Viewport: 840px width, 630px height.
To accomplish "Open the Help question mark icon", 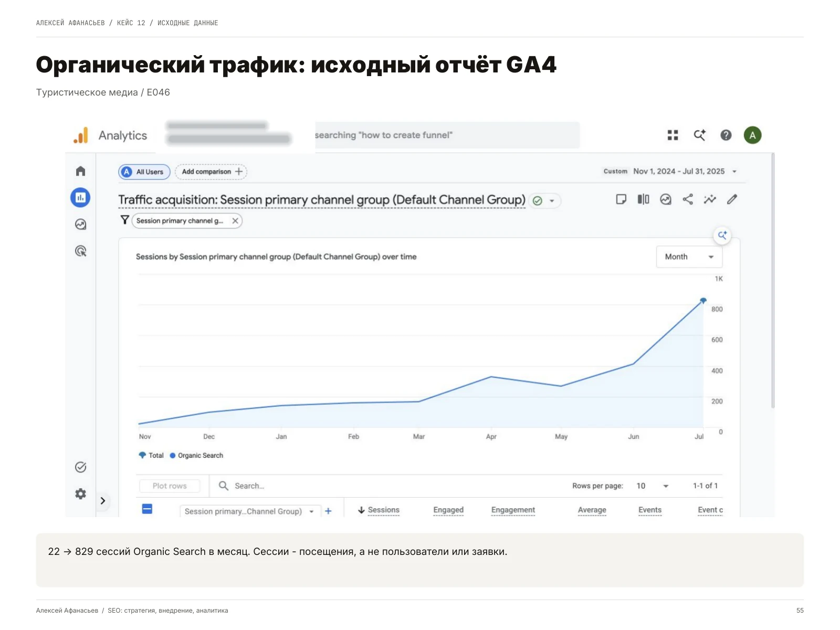I will [726, 135].
